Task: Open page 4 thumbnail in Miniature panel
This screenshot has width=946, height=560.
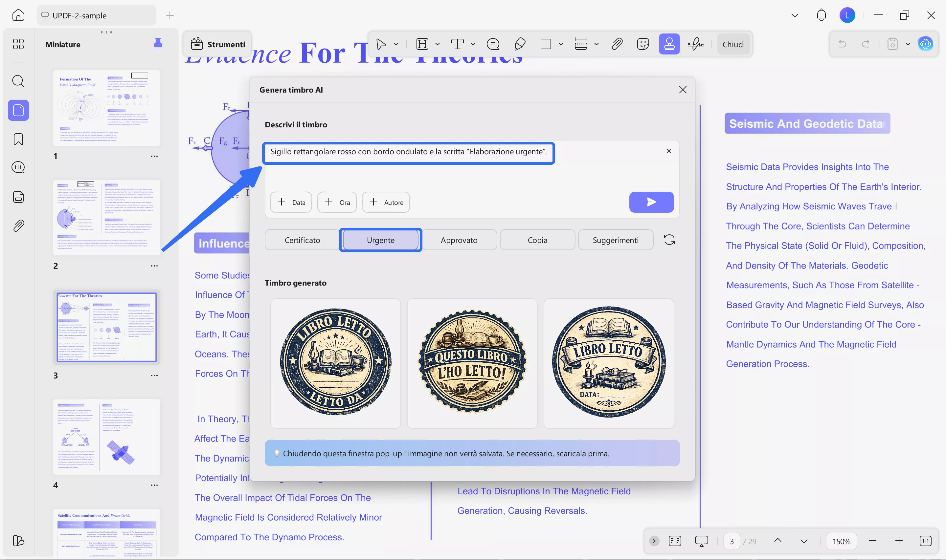Action: [x=107, y=437]
